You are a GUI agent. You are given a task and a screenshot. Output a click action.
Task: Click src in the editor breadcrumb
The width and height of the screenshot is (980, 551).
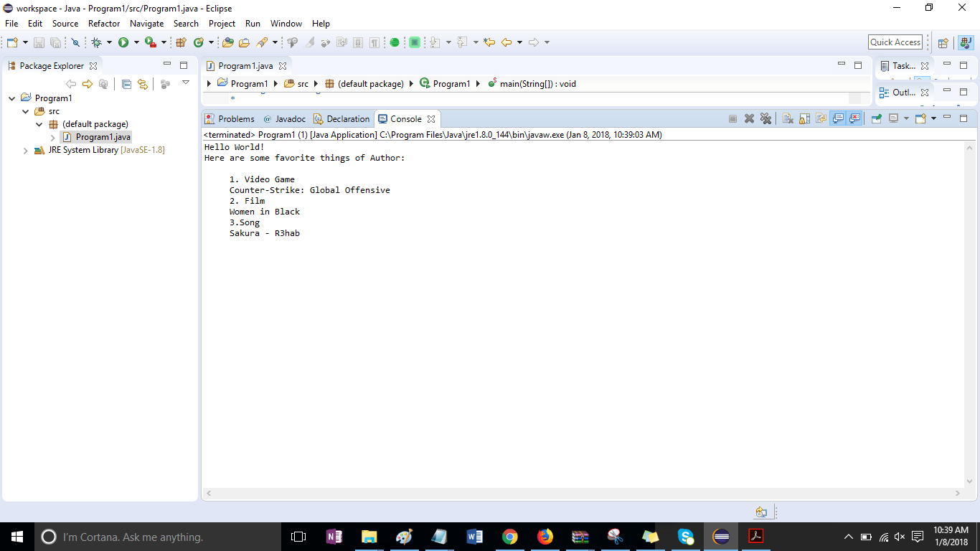(303, 84)
